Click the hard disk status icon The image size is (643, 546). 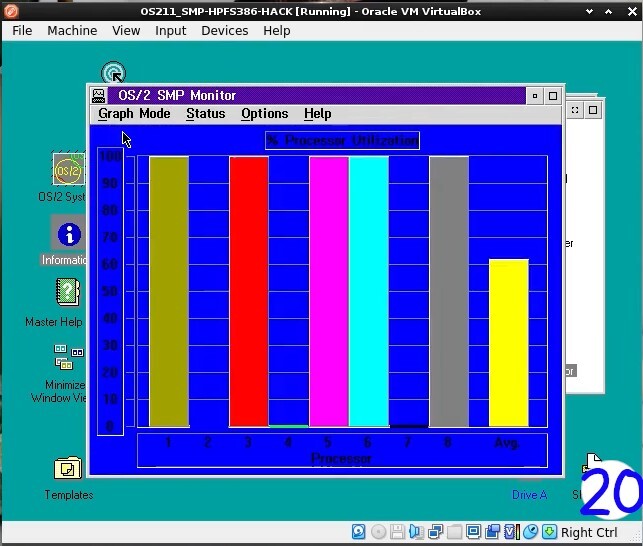click(359, 532)
